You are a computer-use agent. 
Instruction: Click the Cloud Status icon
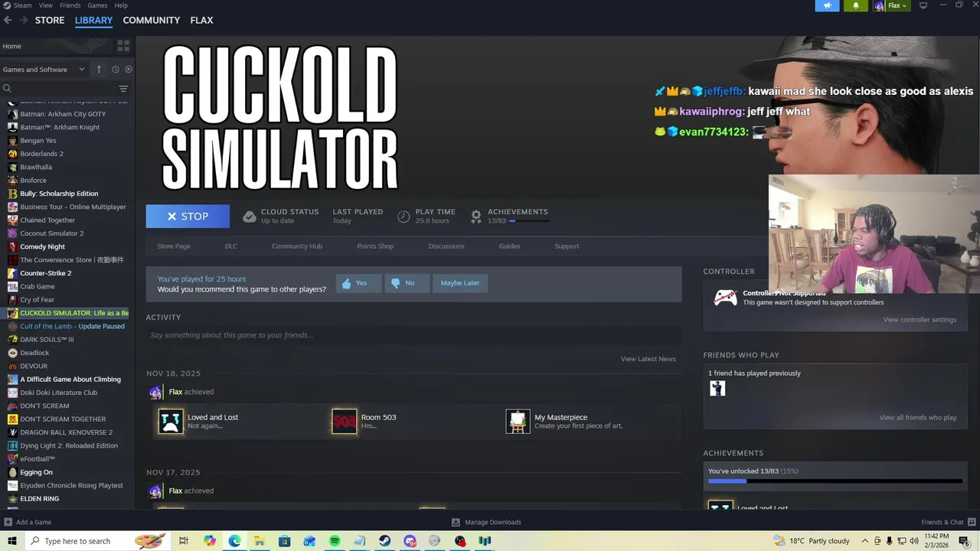[249, 217]
